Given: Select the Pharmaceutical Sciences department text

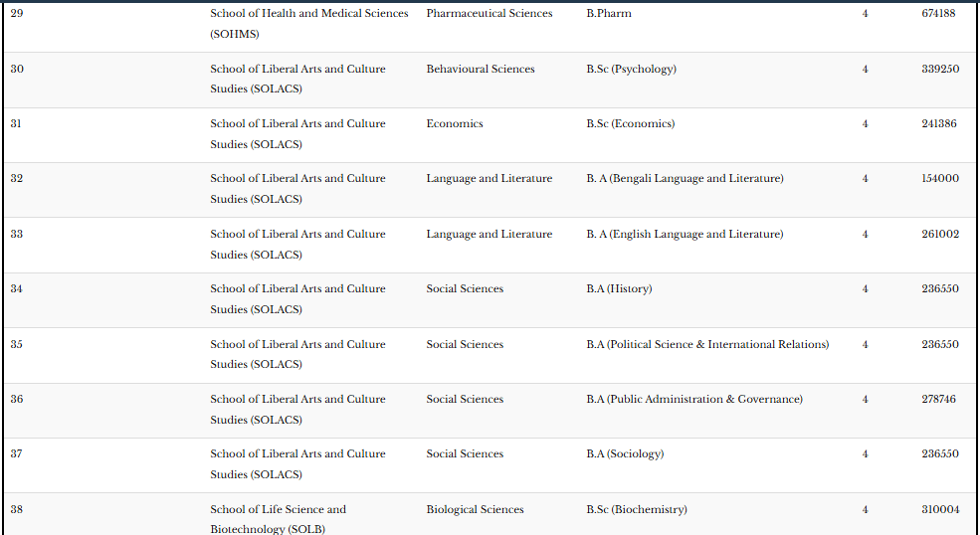Looking at the screenshot, I should click(x=489, y=14).
